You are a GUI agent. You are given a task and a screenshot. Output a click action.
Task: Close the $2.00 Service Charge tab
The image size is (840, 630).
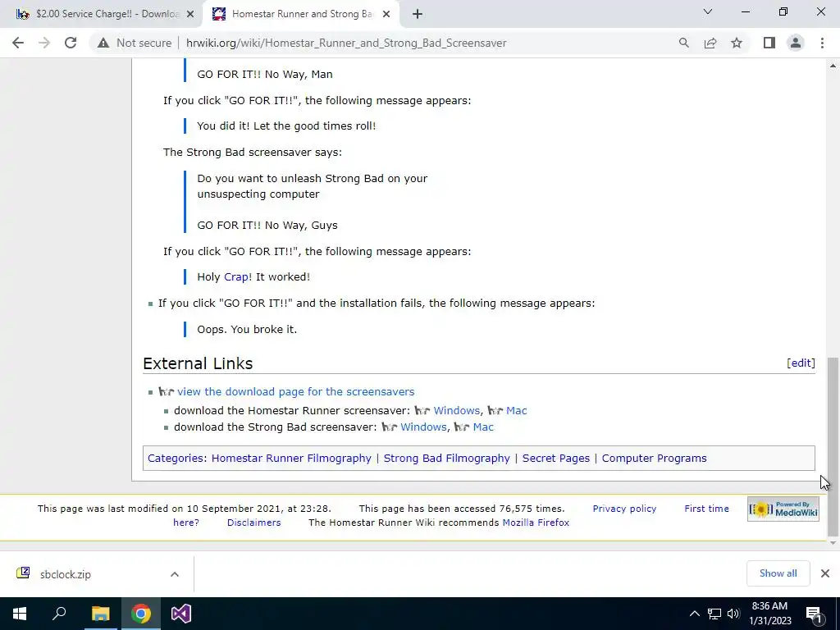pos(190,15)
